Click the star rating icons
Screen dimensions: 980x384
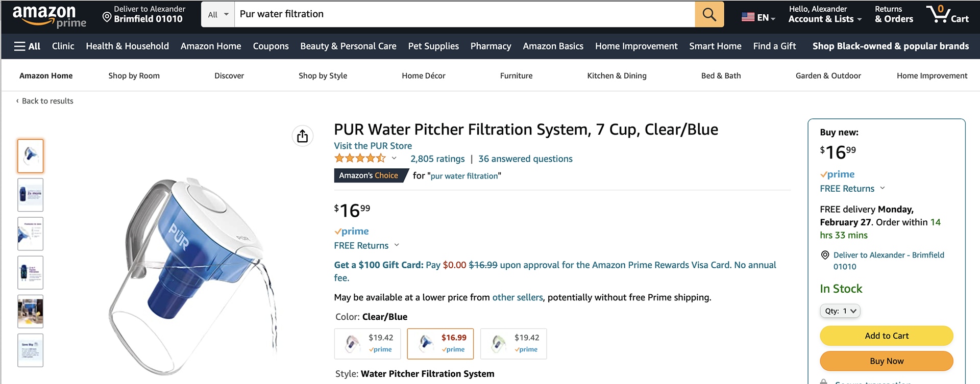360,159
